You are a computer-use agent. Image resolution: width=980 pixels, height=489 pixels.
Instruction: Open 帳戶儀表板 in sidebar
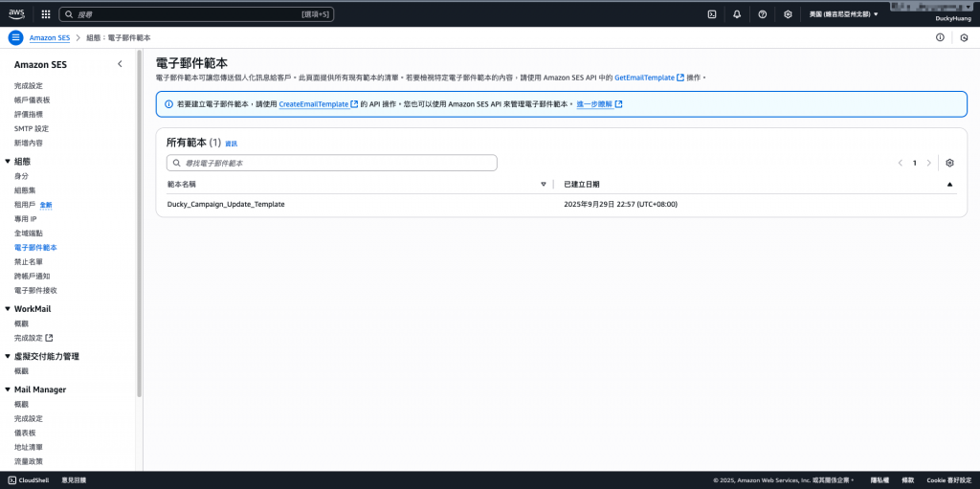(32, 100)
